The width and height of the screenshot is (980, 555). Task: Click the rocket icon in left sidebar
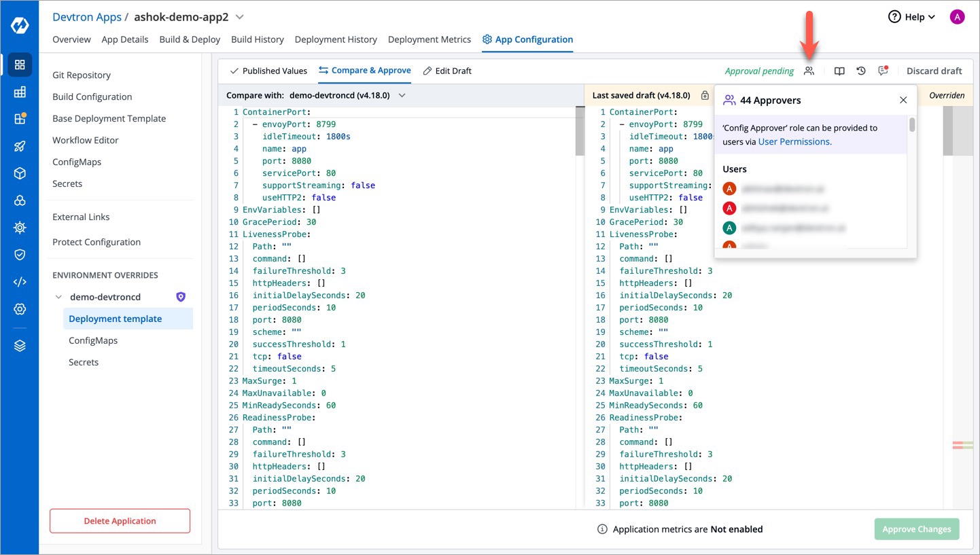tap(20, 146)
